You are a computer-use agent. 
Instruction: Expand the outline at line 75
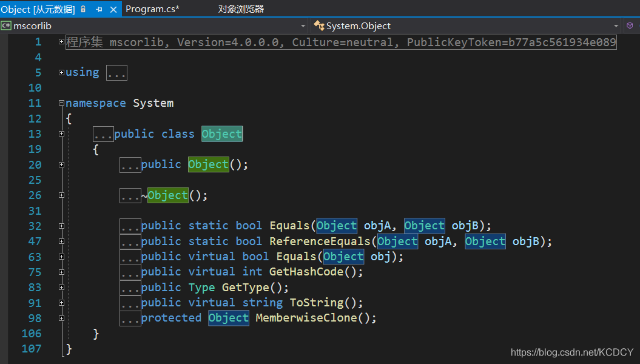pos(61,272)
